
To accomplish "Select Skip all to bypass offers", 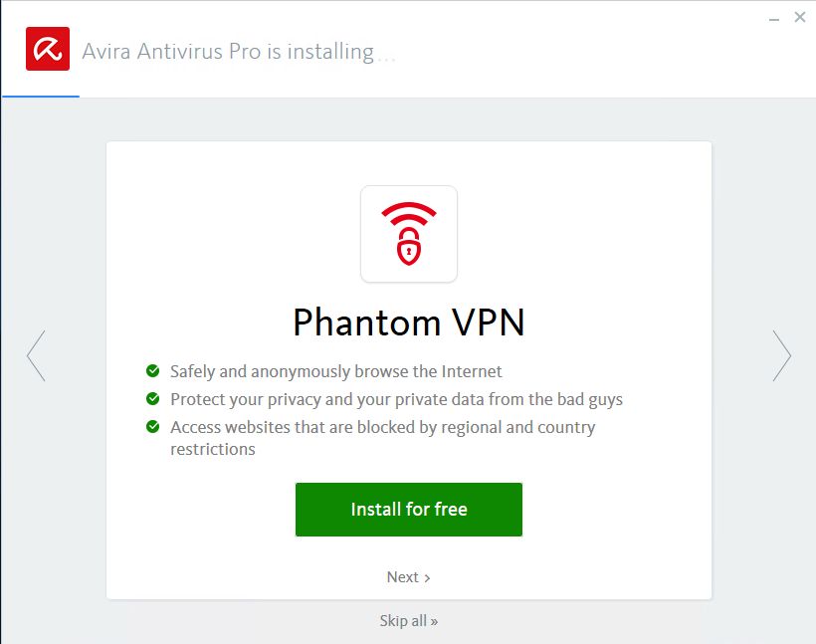I will coord(409,620).
